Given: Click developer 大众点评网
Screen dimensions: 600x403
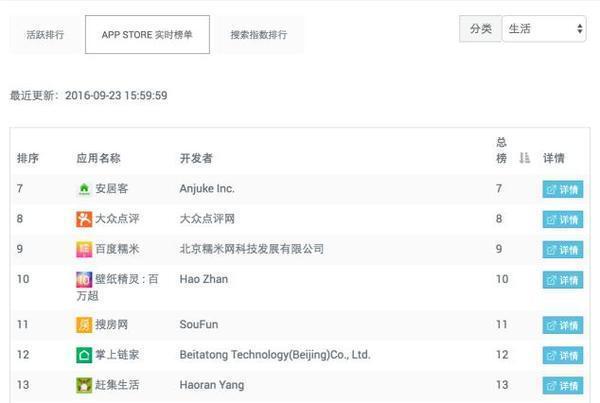Looking at the screenshot, I should pos(207,219).
